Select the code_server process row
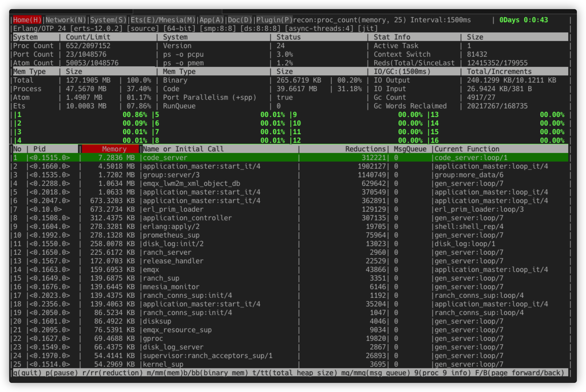The height and width of the screenshot is (392, 586). tap(291, 158)
